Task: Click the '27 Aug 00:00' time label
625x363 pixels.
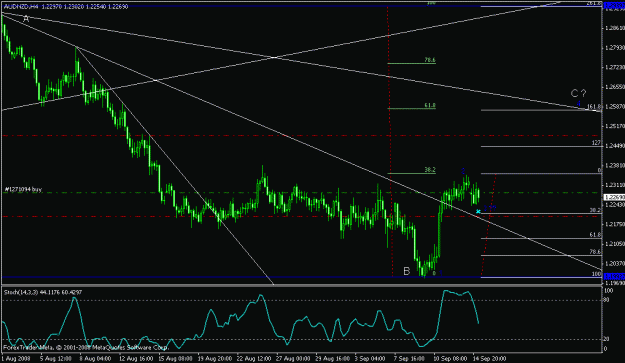Action: (x=293, y=359)
